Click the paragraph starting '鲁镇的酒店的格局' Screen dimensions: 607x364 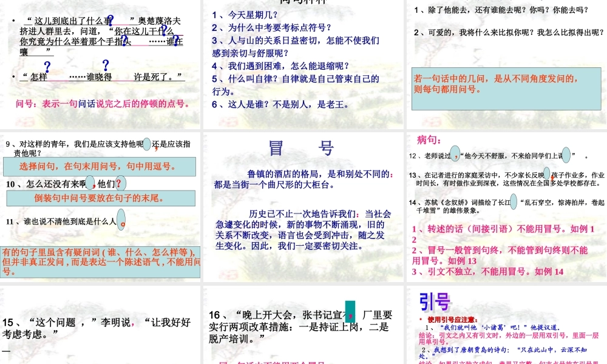tap(303, 180)
